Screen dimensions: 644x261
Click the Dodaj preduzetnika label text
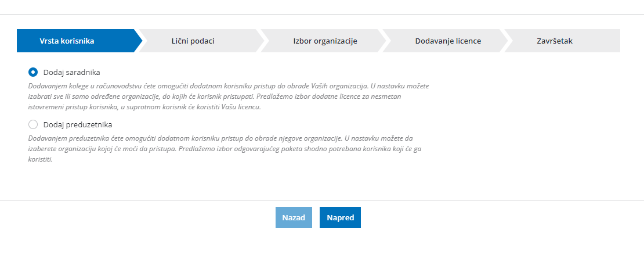pyautogui.click(x=78, y=124)
